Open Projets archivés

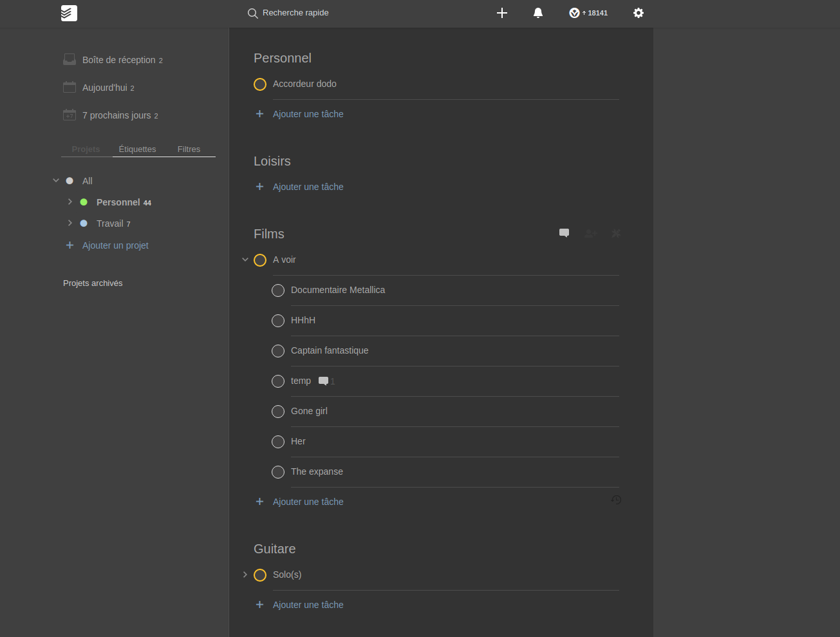point(93,283)
